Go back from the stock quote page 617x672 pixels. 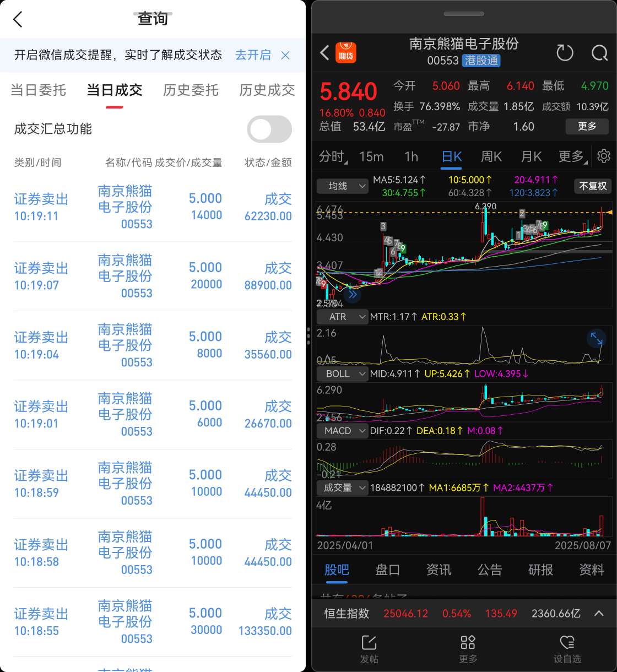point(325,53)
